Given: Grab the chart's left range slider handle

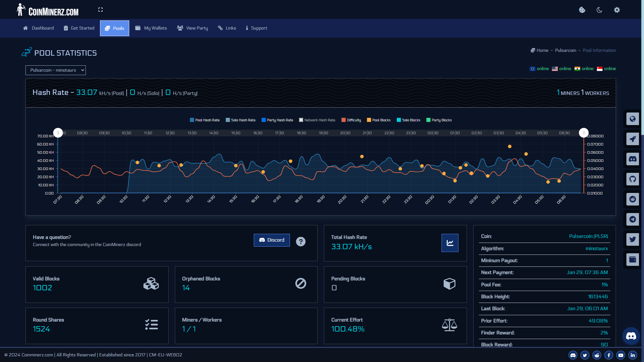Looking at the screenshot, I should pyautogui.click(x=58, y=133).
